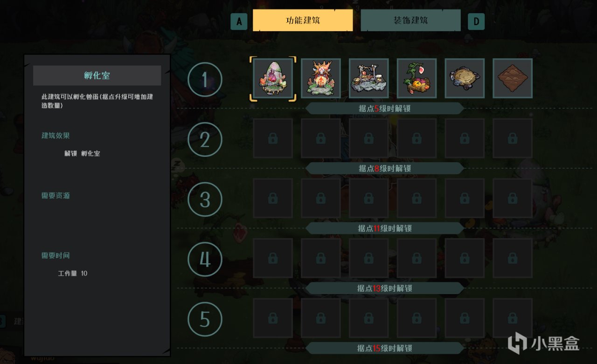
Task: Select the hatchery egg building icon
Action: [273, 78]
